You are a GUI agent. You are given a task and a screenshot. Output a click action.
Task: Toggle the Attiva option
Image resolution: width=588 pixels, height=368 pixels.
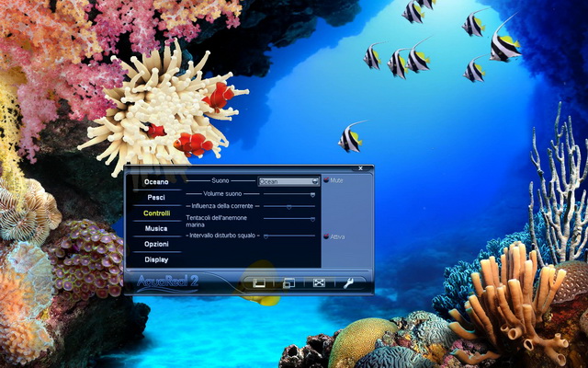point(325,236)
